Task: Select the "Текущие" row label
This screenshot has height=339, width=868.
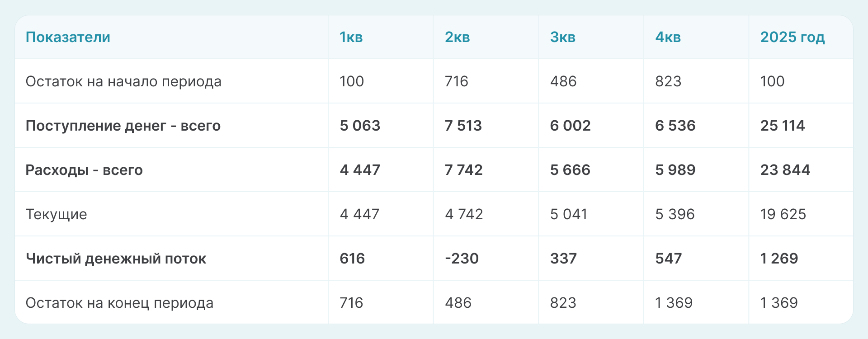Action: [x=56, y=214]
